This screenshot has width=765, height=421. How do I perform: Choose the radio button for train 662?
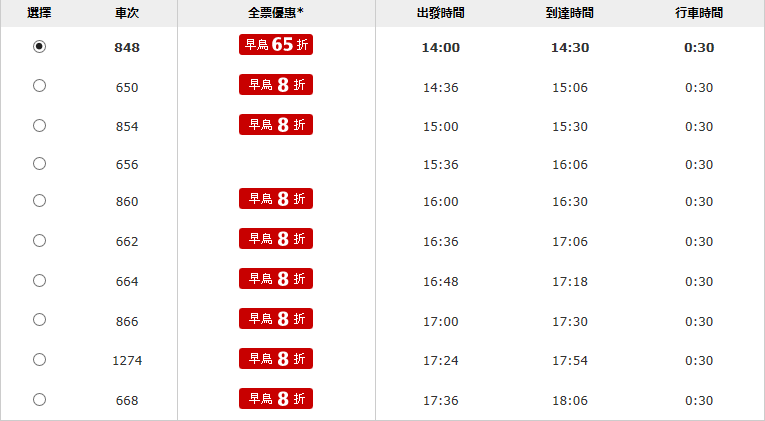coord(39,241)
